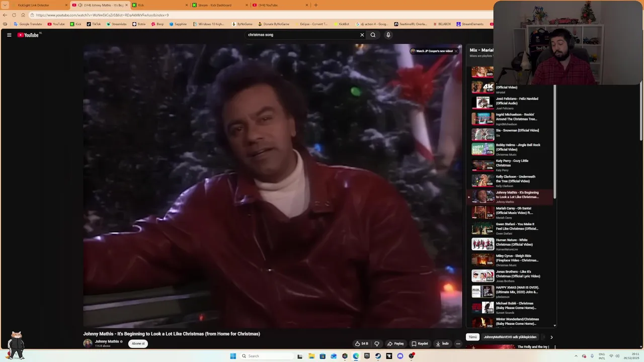The height and width of the screenshot is (362, 644).
Task: Open the more actions ellipsis menu
Action: (458, 343)
